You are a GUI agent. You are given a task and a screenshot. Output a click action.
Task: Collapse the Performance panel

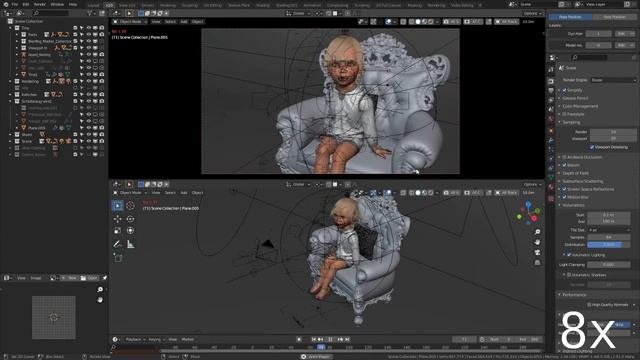[x=574, y=294]
